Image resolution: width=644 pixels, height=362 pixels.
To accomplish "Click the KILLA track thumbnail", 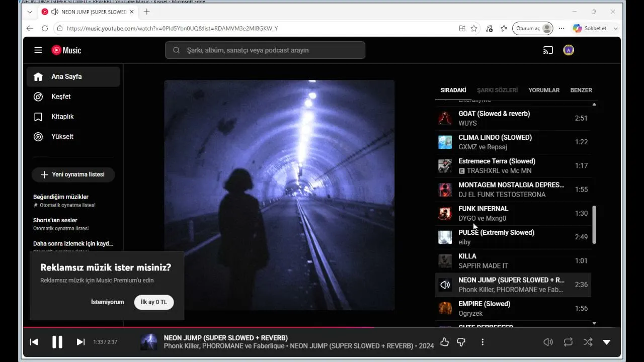I will coord(445,261).
